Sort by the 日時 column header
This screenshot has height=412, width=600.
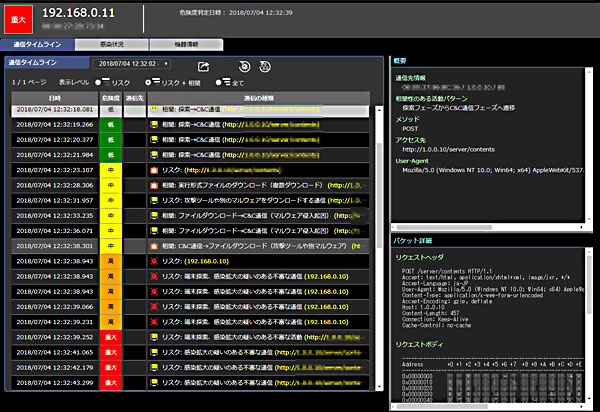tap(55, 98)
